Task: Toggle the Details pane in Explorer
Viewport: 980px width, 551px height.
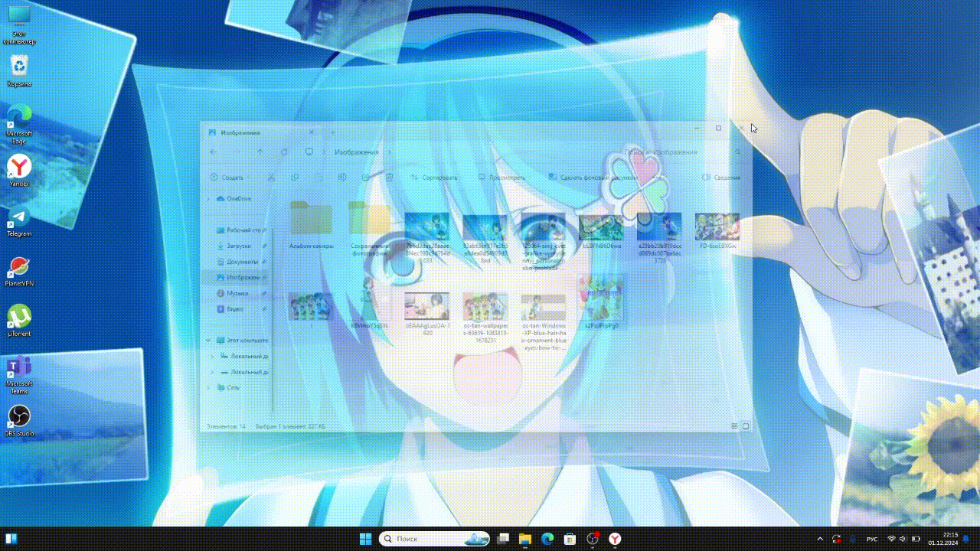Action: 721,178
